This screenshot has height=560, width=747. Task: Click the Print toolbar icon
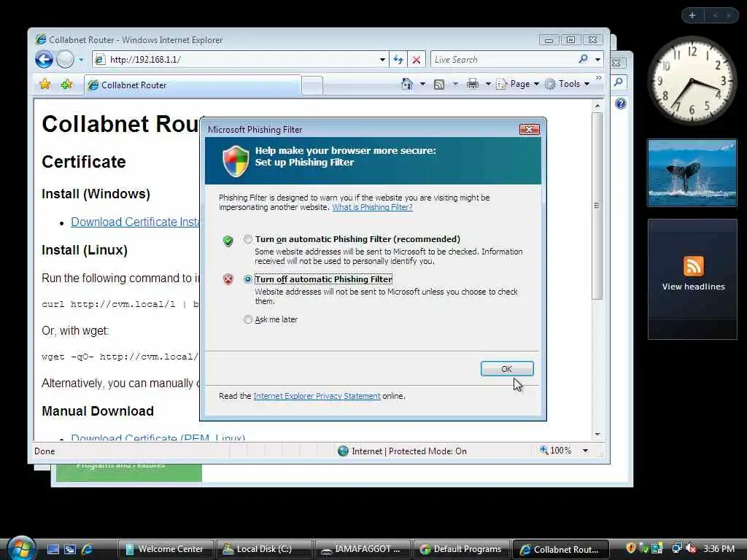pos(473,85)
